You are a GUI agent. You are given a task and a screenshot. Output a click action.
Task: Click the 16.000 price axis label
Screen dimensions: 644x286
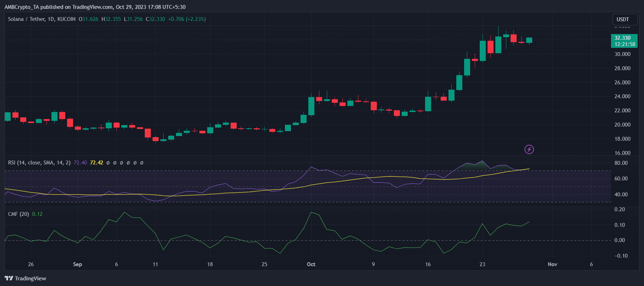coord(622,153)
